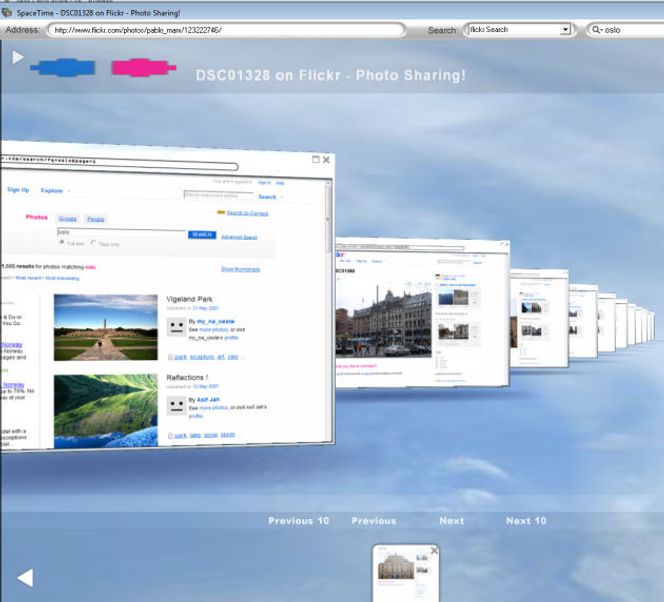The width and height of the screenshot is (664, 602).
Task: Click the Show thumbnails link
Action: [x=241, y=269]
